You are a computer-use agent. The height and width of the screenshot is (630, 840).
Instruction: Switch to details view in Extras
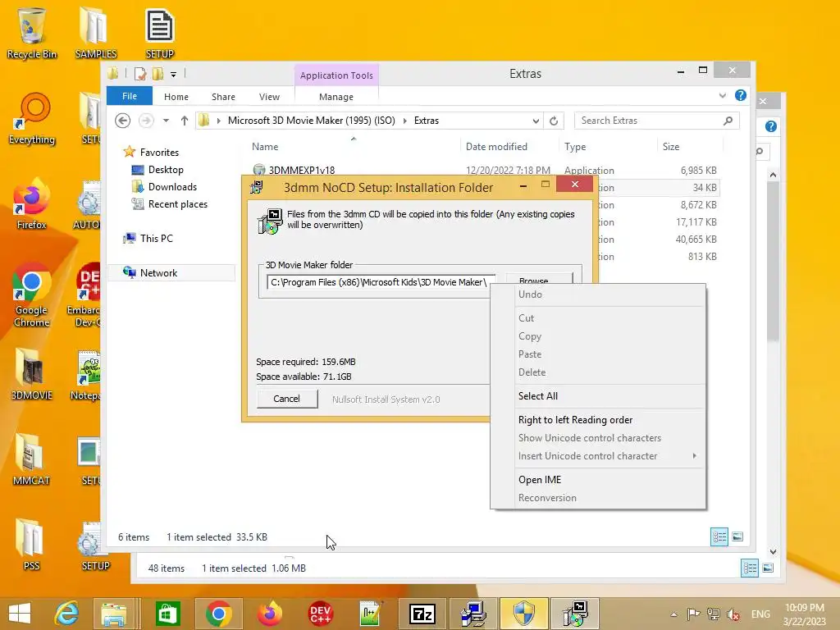[x=719, y=536]
